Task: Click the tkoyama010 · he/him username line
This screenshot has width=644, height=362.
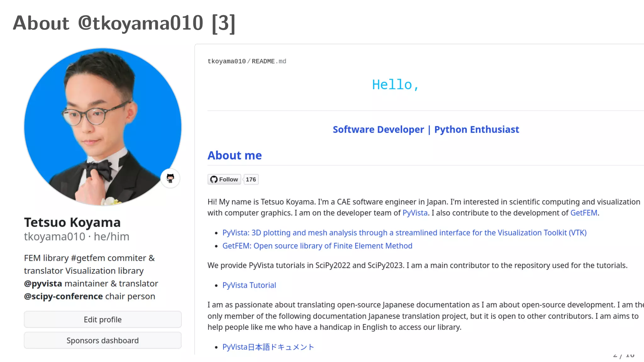Action: pyautogui.click(x=77, y=237)
